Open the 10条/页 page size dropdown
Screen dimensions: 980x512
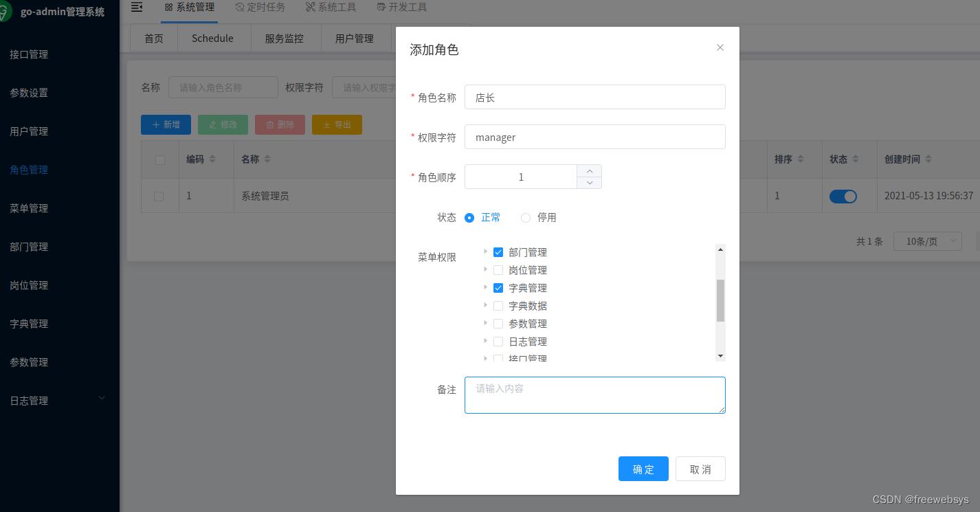click(x=927, y=241)
